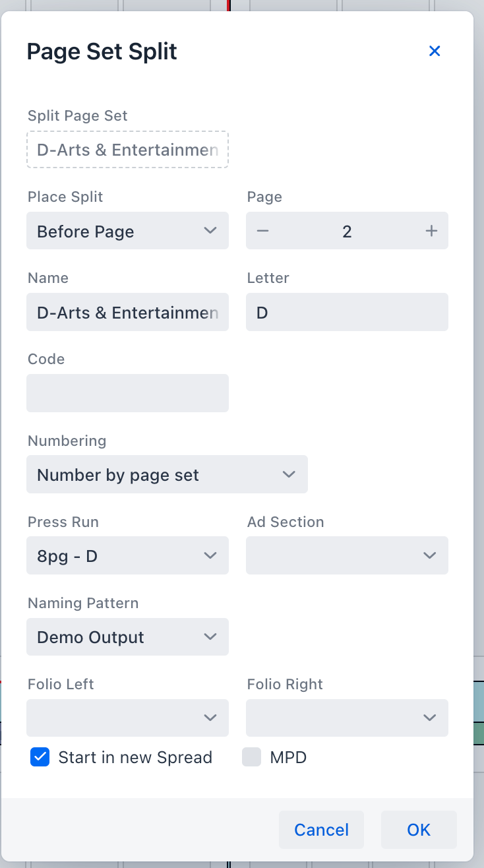
Task: Close the Page Set Split dialog
Action: pyautogui.click(x=435, y=51)
